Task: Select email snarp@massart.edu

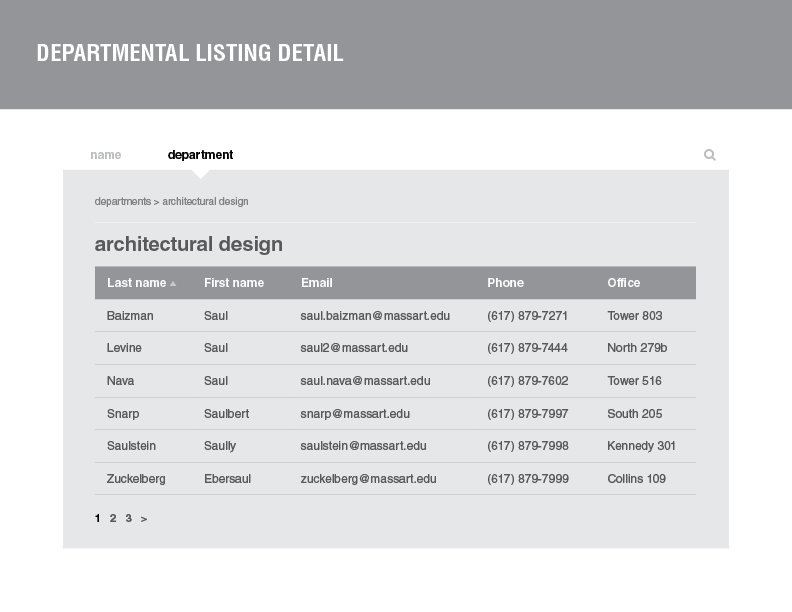Action: 355,414
